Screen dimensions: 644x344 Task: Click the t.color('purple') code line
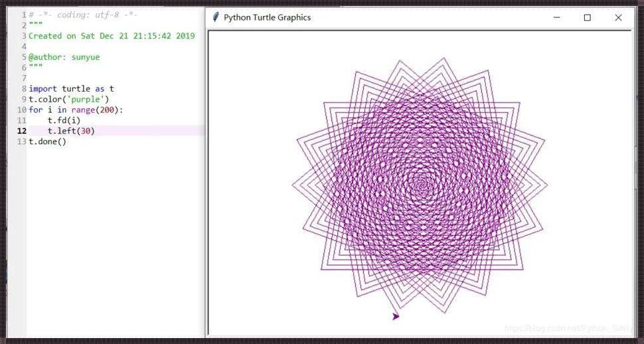[x=69, y=99]
